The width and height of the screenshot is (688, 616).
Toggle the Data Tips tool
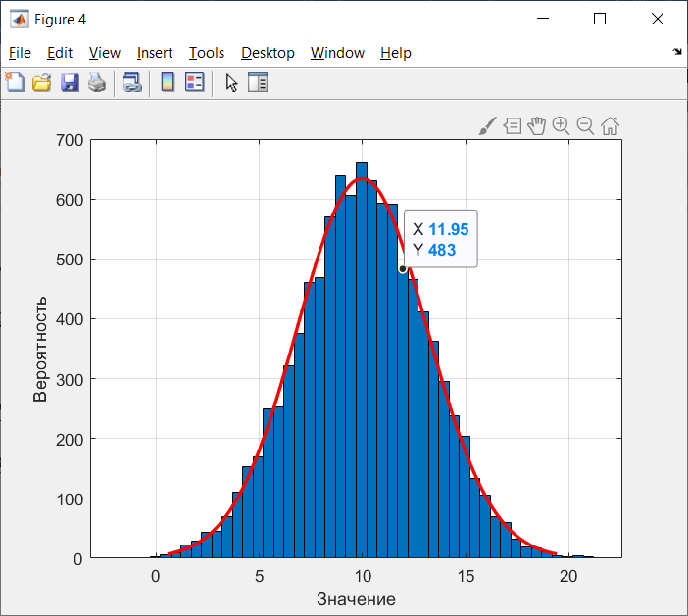click(x=513, y=126)
